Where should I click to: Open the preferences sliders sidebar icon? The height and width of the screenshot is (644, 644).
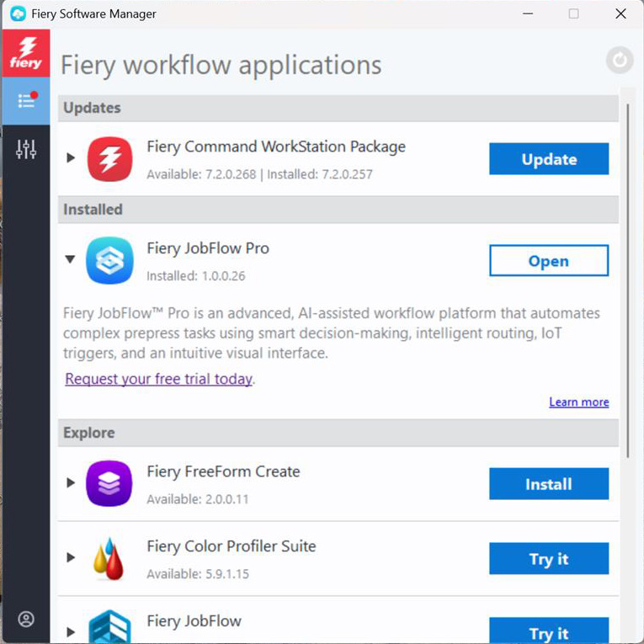[x=26, y=149]
